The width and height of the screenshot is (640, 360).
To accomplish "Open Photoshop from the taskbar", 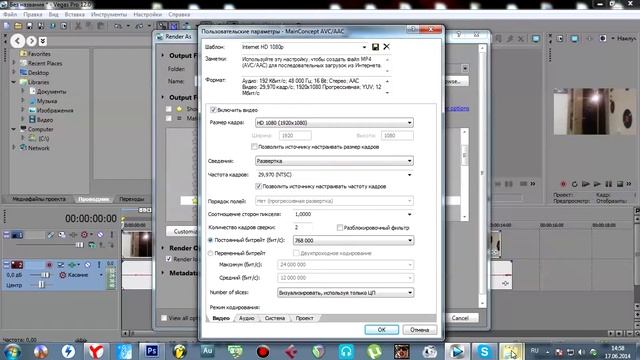I will tap(151, 351).
